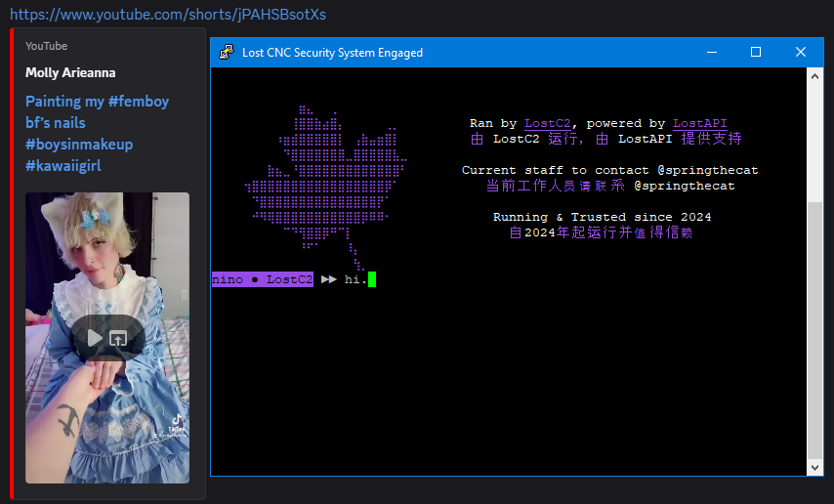Click the PuTTY icon in terminal title bar
834x504 pixels.
click(227, 52)
